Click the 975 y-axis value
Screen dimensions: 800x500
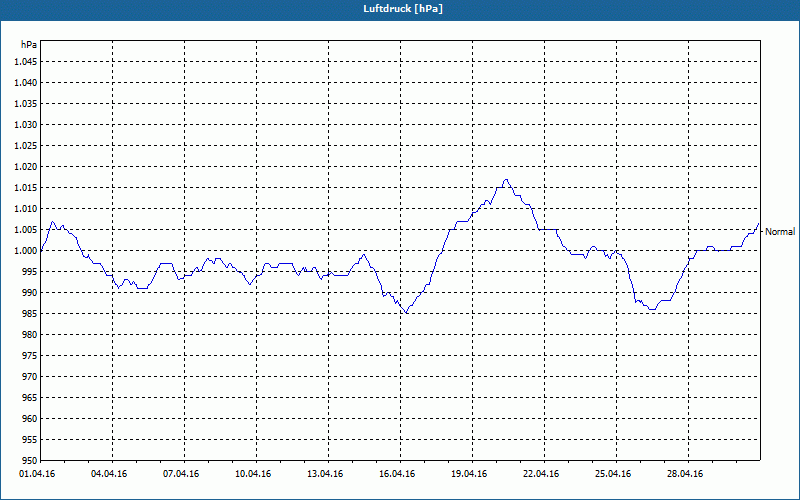[x=30, y=356]
